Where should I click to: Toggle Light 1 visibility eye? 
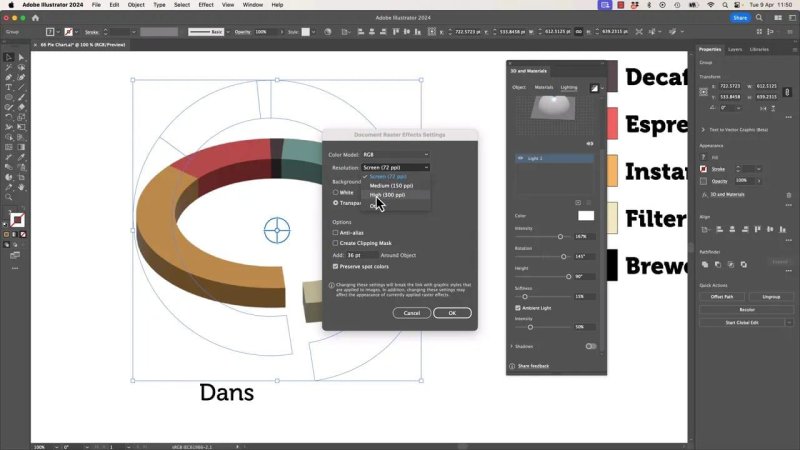click(521, 159)
